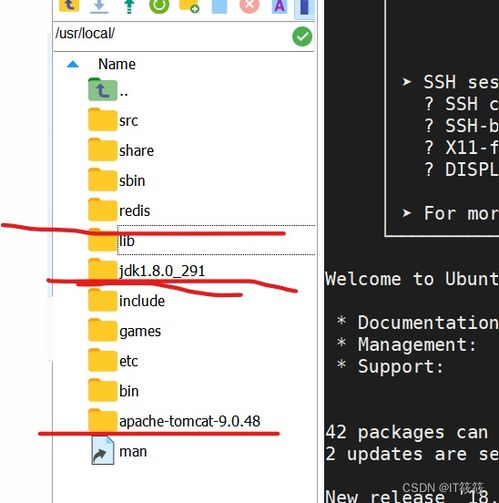Image resolution: width=499 pixels, height=503 pixels.
Task: Toggle sort order with blue triangle
Action: coord(73,64)
